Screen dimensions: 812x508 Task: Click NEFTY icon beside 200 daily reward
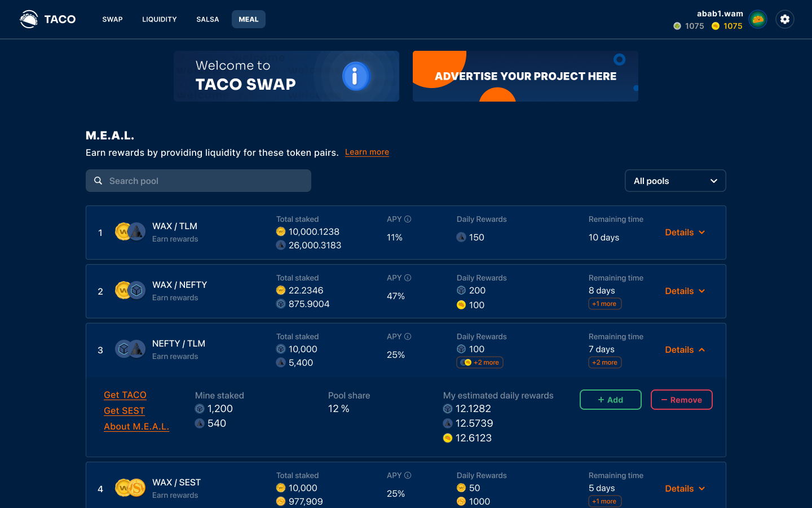click(461, 290)
